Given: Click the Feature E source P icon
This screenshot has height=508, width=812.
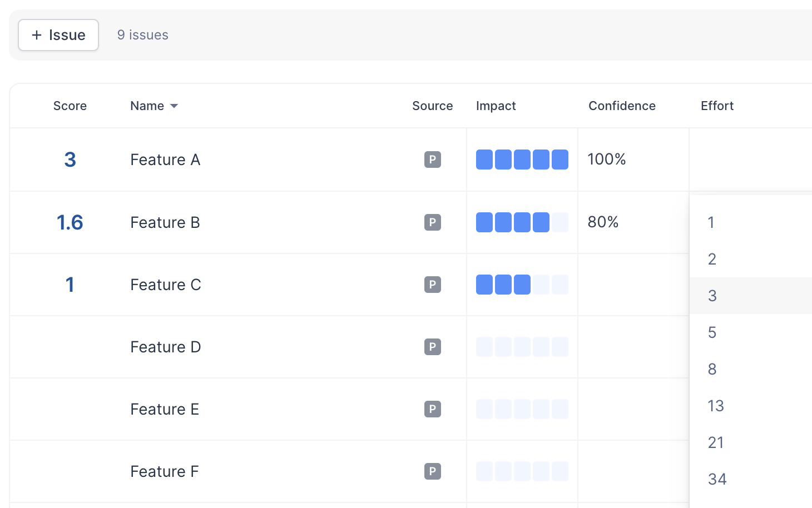Looking at the screenshot, I should pyautogui.click(x=432, y=409).
